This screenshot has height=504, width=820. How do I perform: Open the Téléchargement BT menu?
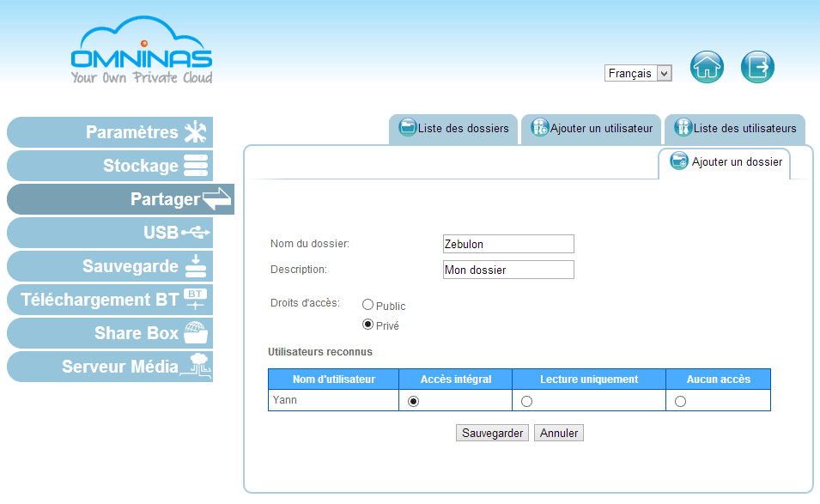[110, 299]
